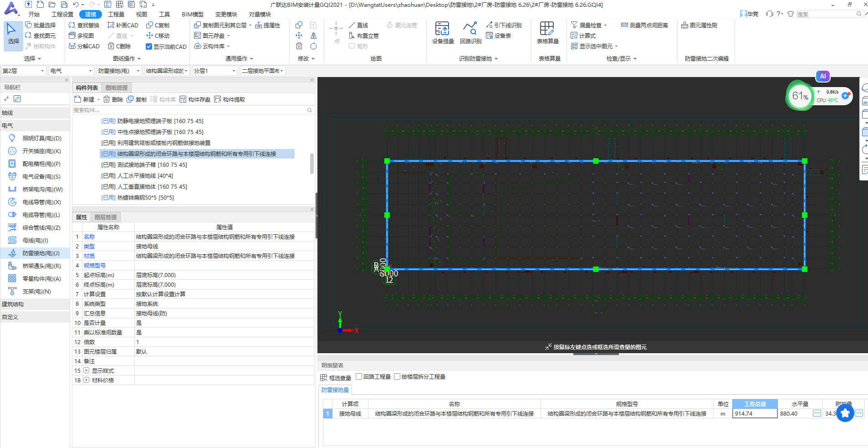Click 批量选择 batch select tool
The height and width of the screenshot is (448, 868).
coord(41,25)
